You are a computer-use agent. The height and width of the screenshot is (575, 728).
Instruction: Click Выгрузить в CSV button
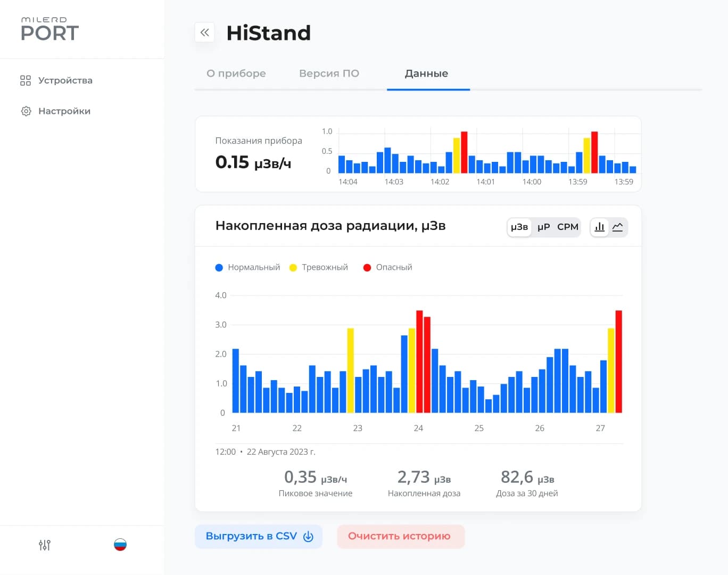pyautogui.click(x=259, y=537)
